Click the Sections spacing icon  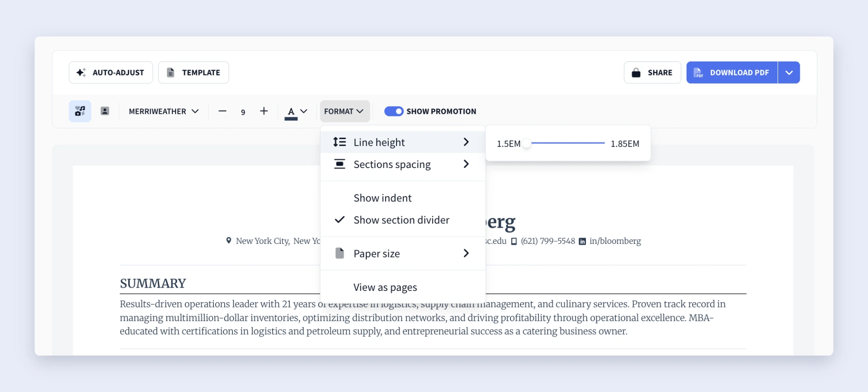pyautogui.click(x=340, y=164)
